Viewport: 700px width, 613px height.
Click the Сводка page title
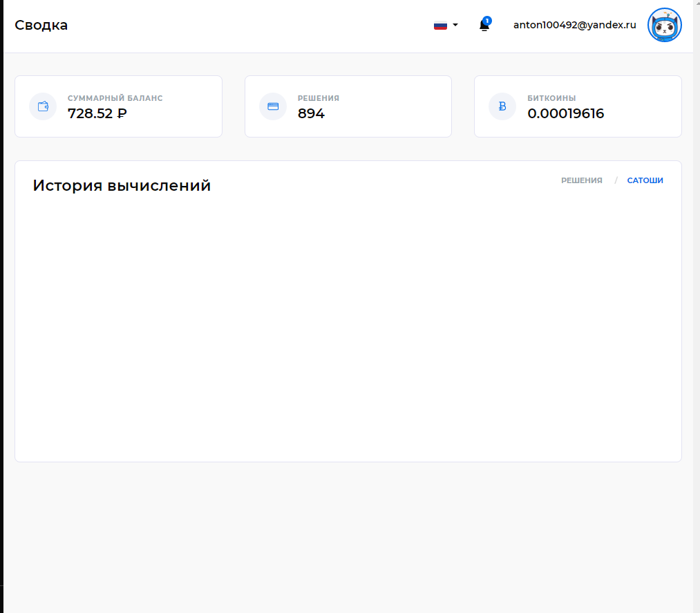(x=41, y=25)
